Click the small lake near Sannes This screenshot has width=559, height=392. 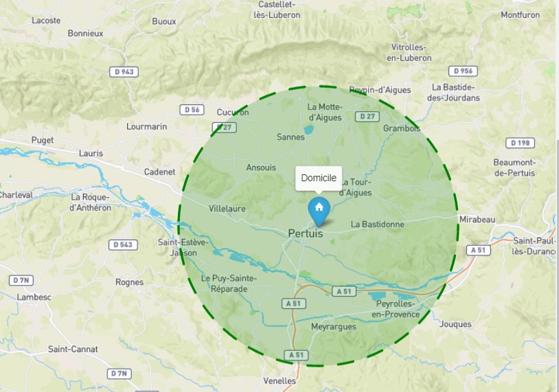[x=309, y=129]
